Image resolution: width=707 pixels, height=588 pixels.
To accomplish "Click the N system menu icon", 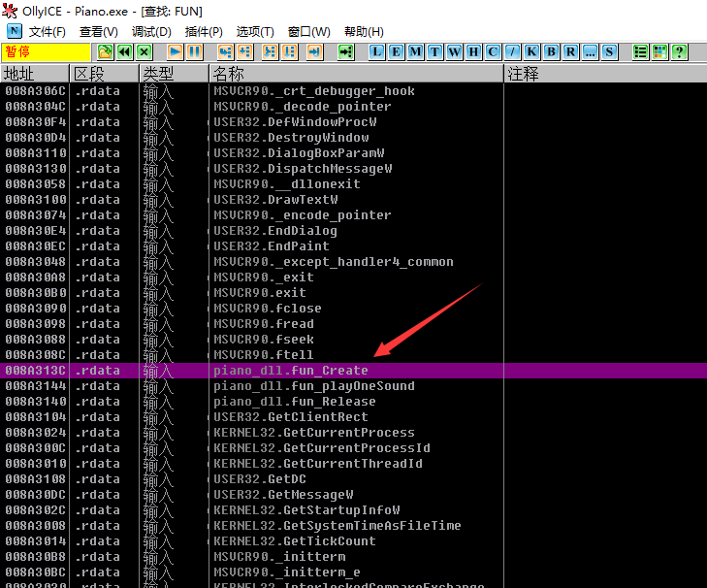I will pos(14,31).
